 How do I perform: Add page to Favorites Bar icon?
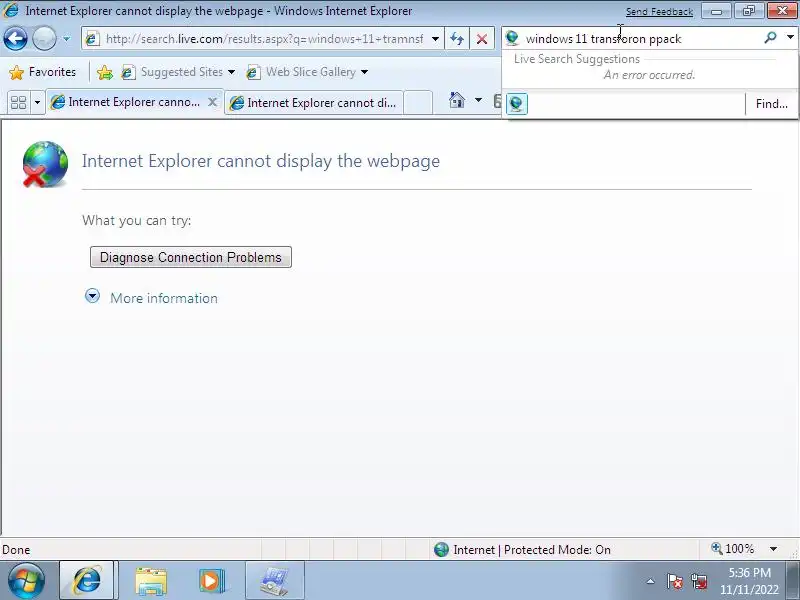(105, 72)
